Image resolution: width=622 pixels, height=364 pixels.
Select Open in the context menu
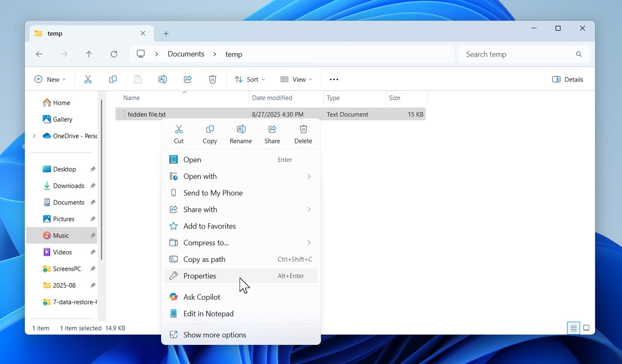pyautogui.click(x=241, y=160)
